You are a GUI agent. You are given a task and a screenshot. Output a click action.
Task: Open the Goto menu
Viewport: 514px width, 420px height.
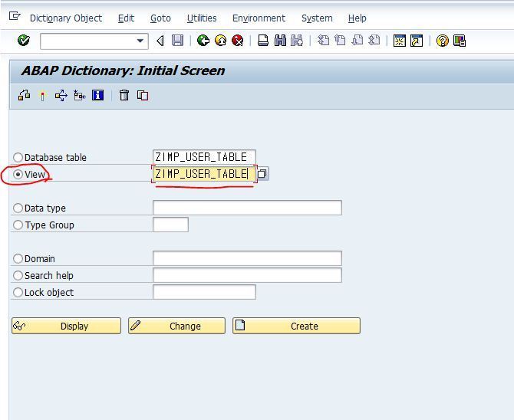160,18
